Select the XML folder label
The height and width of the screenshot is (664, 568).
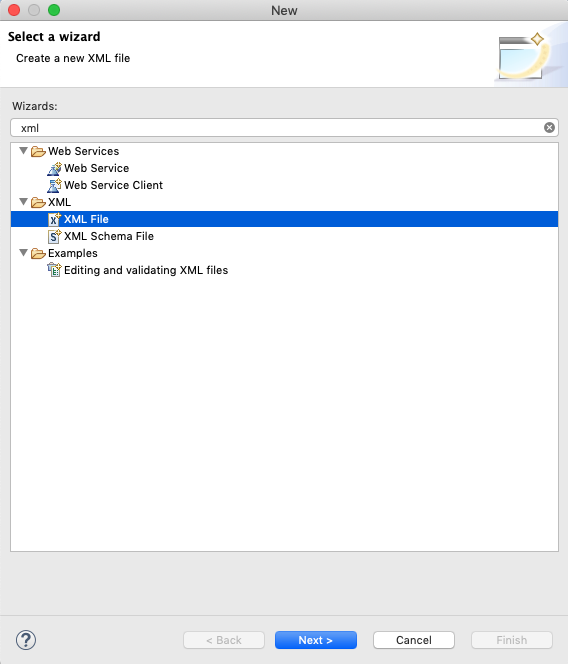(x=59, y=202)
